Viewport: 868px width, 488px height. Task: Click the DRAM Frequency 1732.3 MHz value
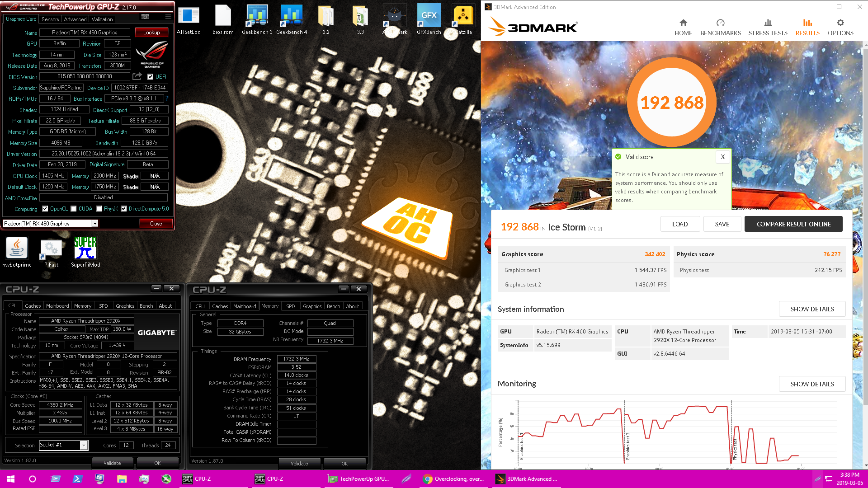pyautogui.click(x=296, y=359)
